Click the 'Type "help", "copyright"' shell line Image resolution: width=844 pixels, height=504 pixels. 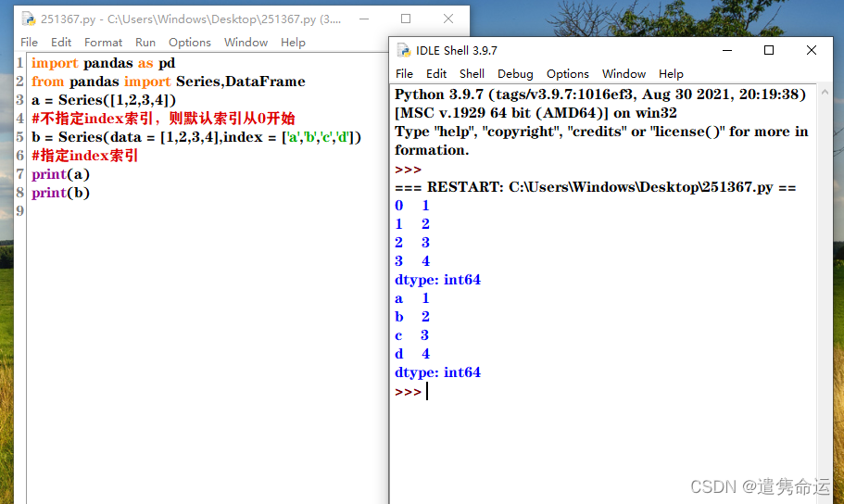(601, 132)
